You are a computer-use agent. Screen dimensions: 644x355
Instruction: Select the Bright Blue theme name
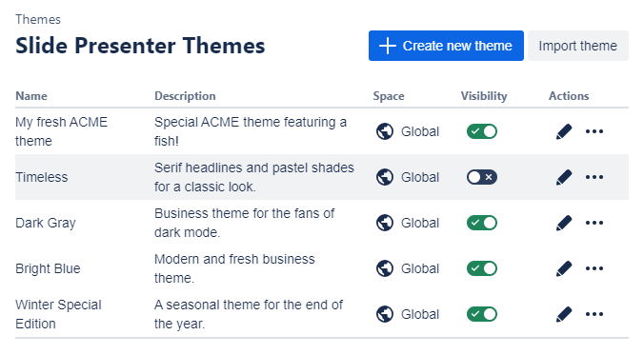point(48,268)
